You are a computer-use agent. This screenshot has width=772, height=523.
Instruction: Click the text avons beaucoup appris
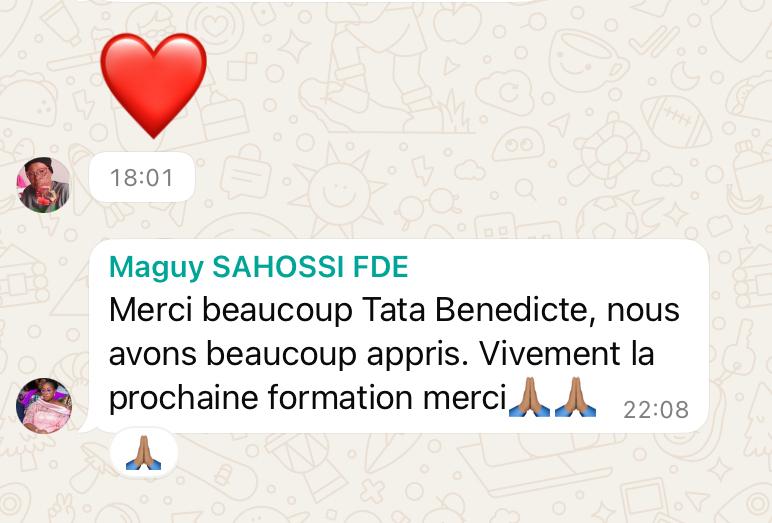[288, 355]
